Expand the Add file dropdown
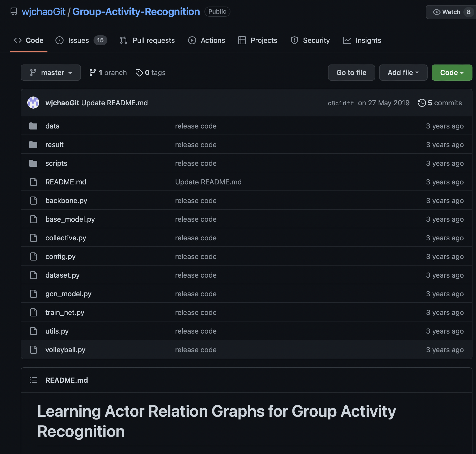The image size is (476, 454). (403, 73)
